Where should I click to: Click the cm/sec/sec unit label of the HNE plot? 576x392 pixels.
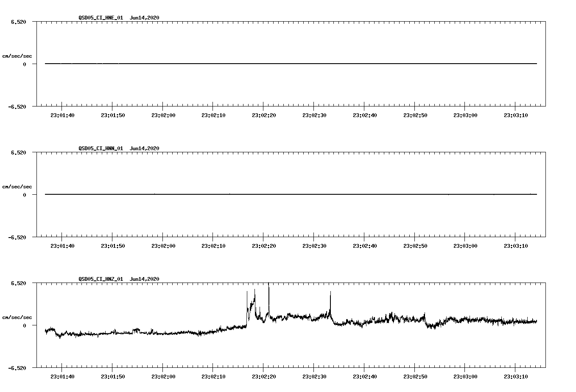pyautogui.click(x=17, y=56)
